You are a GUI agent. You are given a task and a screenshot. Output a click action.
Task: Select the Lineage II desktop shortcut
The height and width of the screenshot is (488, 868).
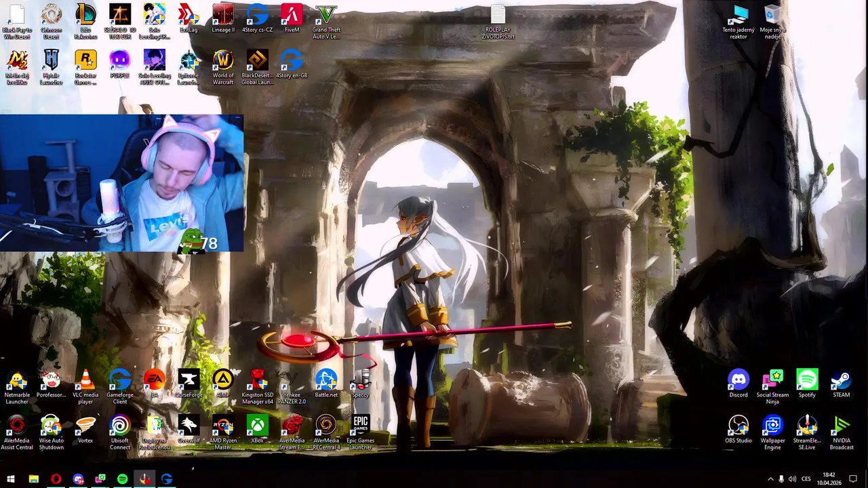(x=223, y=18)
